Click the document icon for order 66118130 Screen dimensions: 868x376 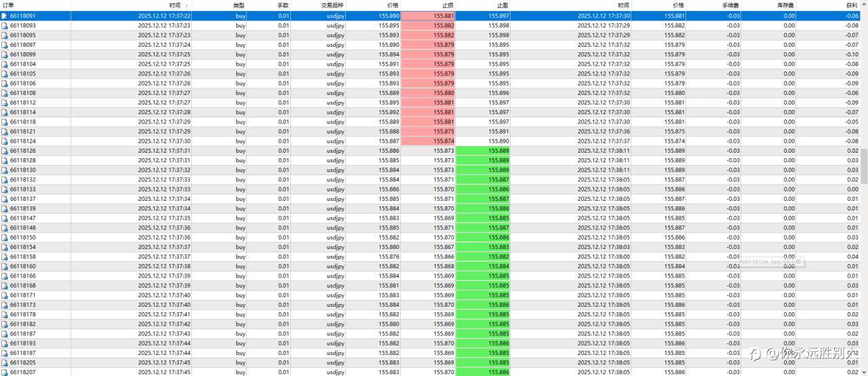[x=4, y=170]
